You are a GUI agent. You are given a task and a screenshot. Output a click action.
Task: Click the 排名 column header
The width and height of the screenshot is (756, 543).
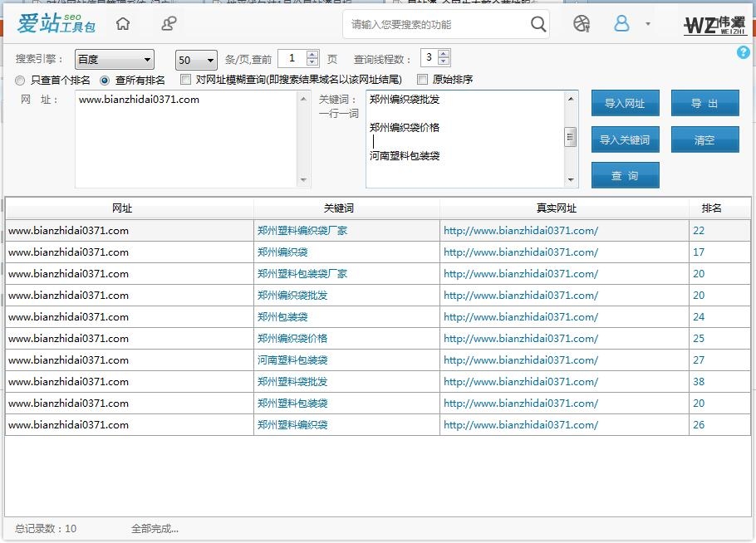click(x=711, y=208)
